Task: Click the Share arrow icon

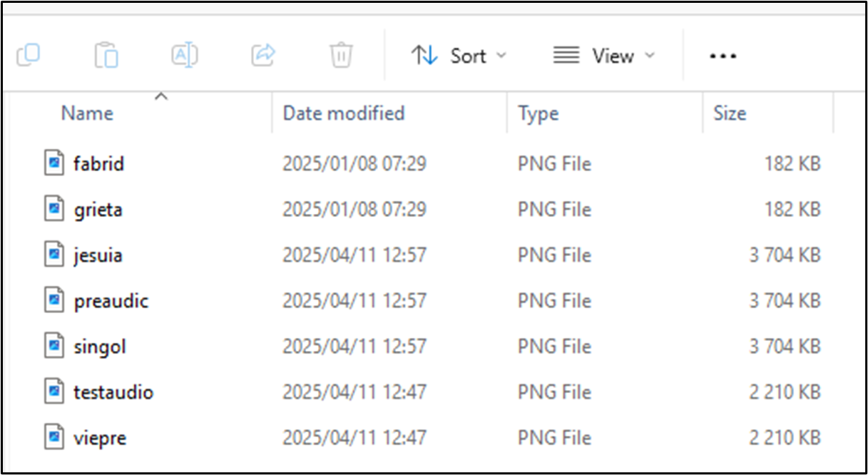Action: tap(263, 55)
